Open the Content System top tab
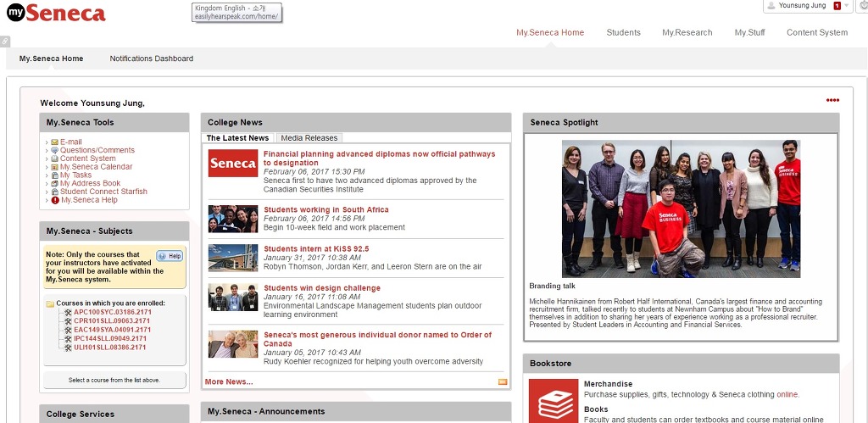The height and width of the screenshot is (423, 868). tap(817, 33)
